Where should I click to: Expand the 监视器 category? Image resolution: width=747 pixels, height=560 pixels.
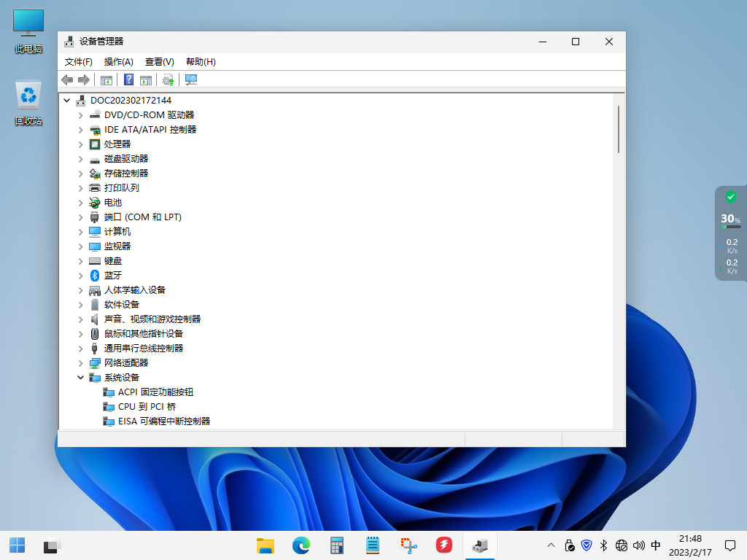pyautogui.click(x=80, y=246)
